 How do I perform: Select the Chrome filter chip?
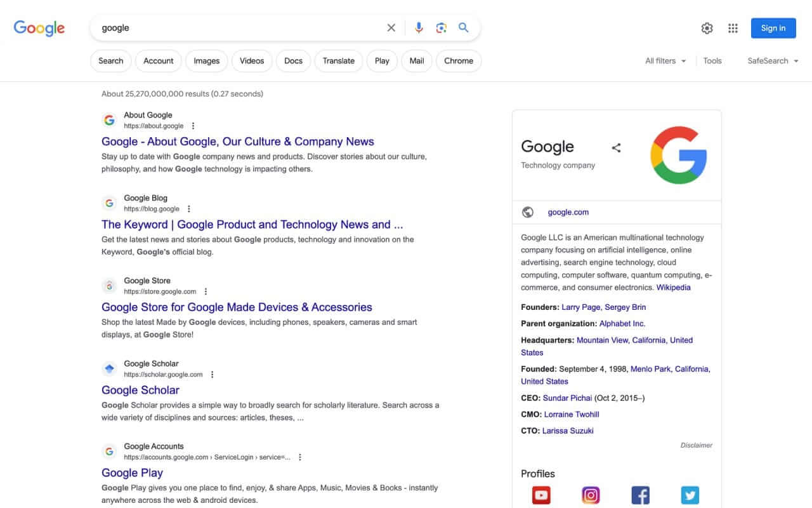click(459, 61)
